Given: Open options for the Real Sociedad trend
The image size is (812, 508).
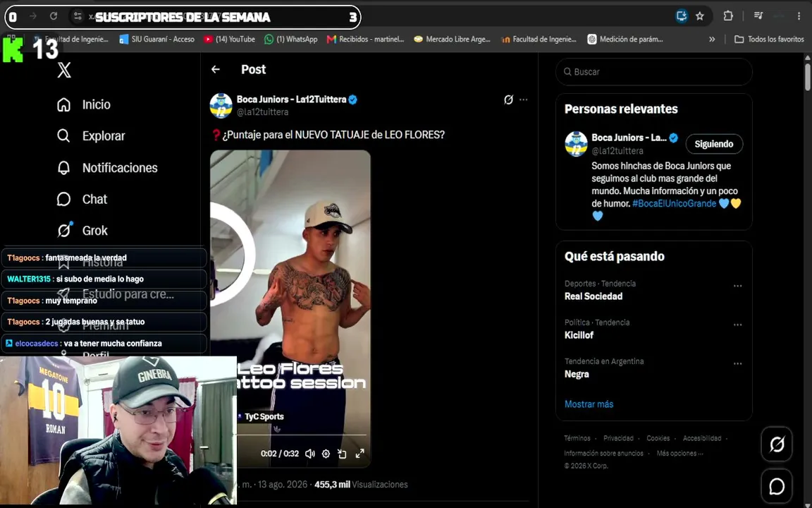Looking at the screenshot, I should click(x=737, y=286).
